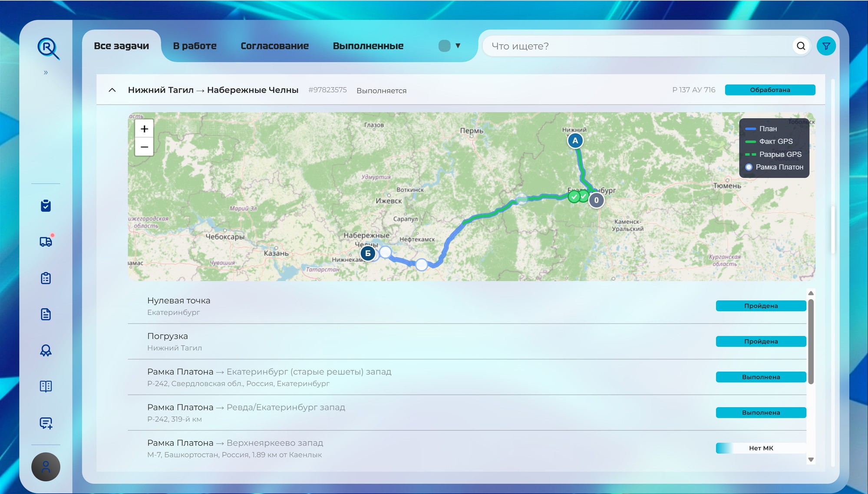Open the award ribbon icon in sidebar
This screenshot has height=494, width=868.
click(46, 350)
